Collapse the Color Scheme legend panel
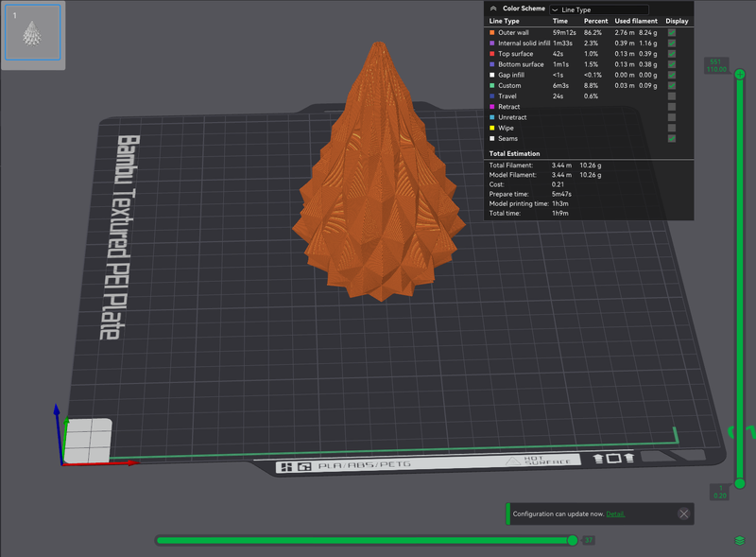Image resolution: width=756 pixels, height=557 pixels. [x=492, y=9]
